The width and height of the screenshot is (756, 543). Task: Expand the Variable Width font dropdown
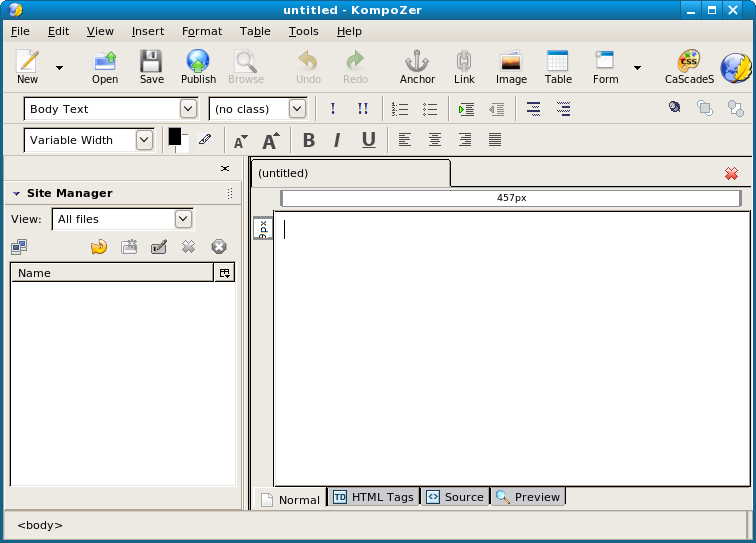(x=144, y=140)
